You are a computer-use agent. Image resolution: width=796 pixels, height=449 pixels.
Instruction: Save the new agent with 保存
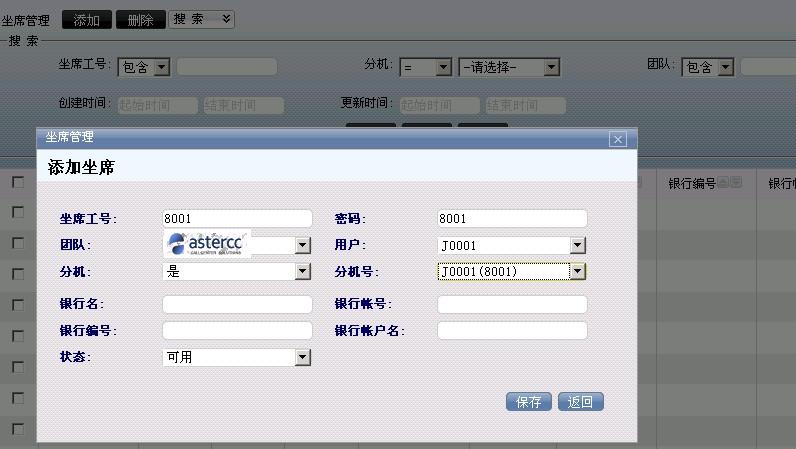click(529, 402)
